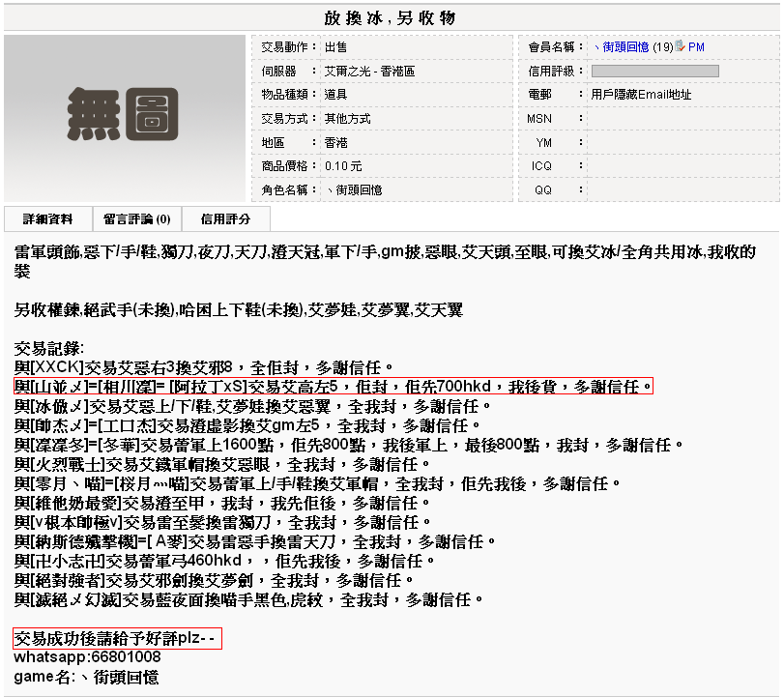Click the 無圖 placeholder thumbnail
The image size is (784, 697).
(126, 119)
